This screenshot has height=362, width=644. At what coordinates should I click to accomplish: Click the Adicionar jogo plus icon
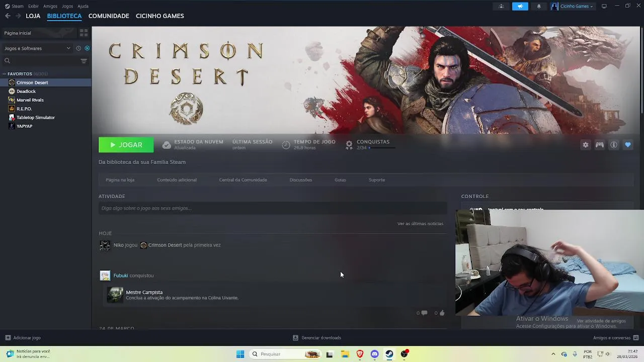[8, 338]
